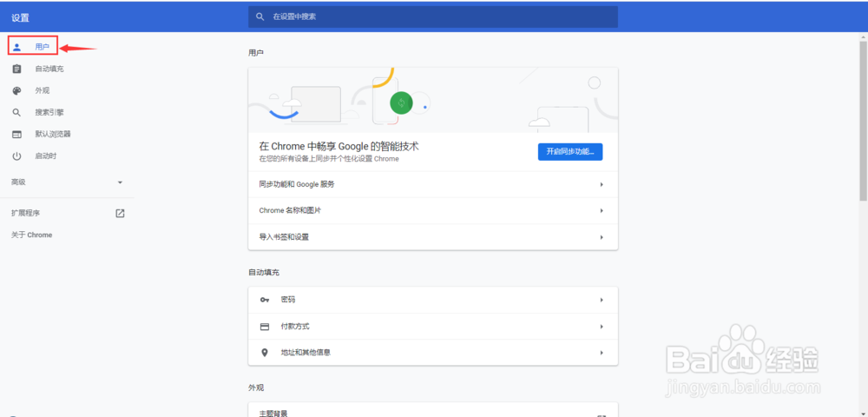The height and width of the screenshot is (417, 868).
Task: Expand the Chrome 名称和图片 row arrow
Action: click(x=602, y=211)
